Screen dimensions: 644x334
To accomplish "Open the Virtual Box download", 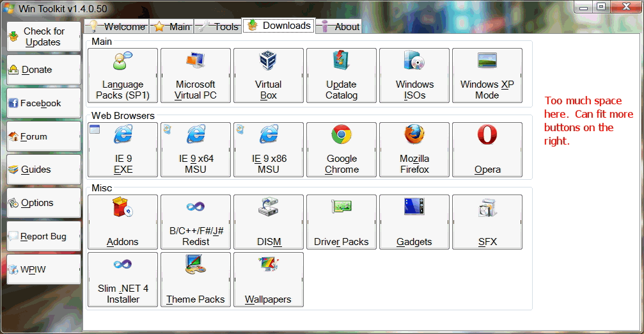I will pos(269,76).
